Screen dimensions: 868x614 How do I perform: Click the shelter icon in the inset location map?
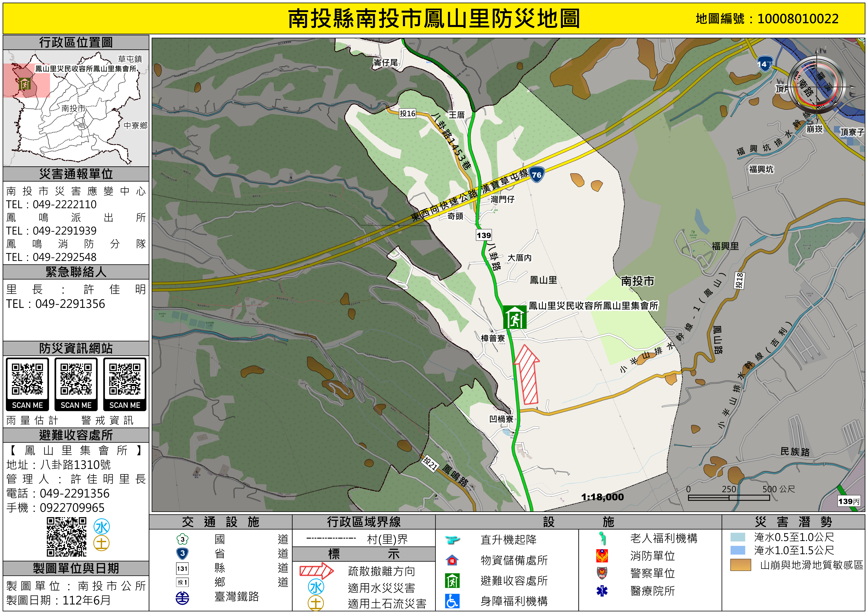click(25, 84)
